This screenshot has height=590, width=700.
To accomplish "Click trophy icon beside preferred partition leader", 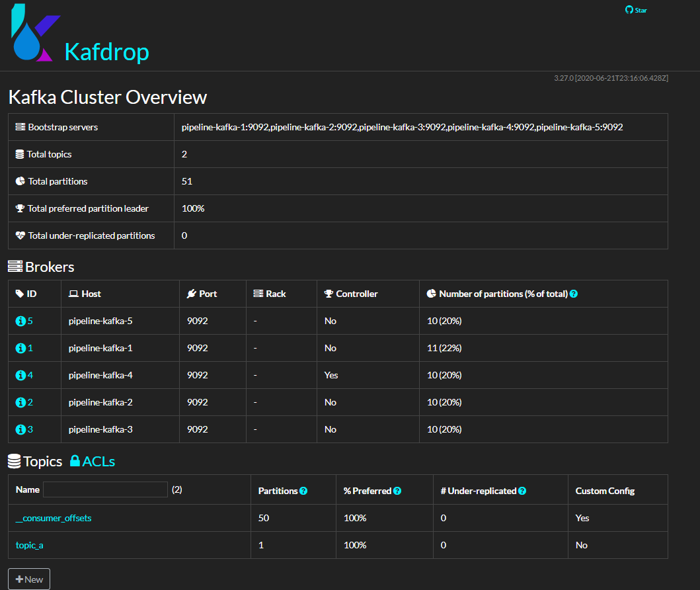I will tap(20, 208).
